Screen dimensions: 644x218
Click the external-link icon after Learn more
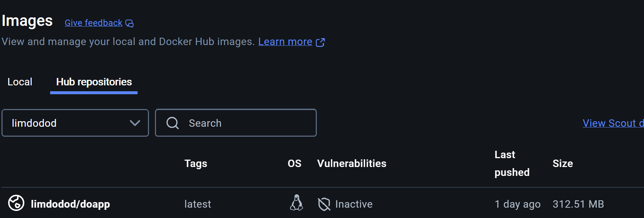pos(320,42)
